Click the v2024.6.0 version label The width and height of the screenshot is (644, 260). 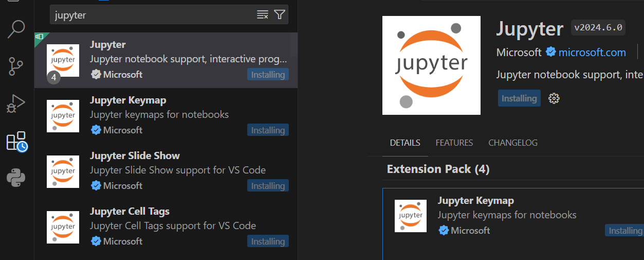pos(598,27)
